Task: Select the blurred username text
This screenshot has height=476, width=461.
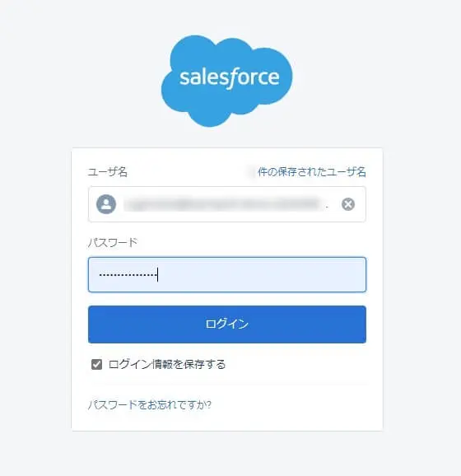Action: 223,204
